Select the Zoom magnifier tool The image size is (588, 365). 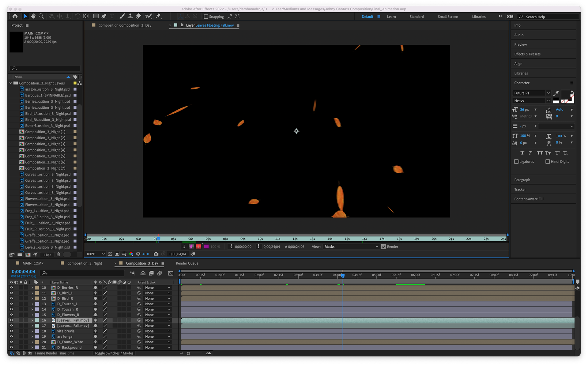point(41,16)
